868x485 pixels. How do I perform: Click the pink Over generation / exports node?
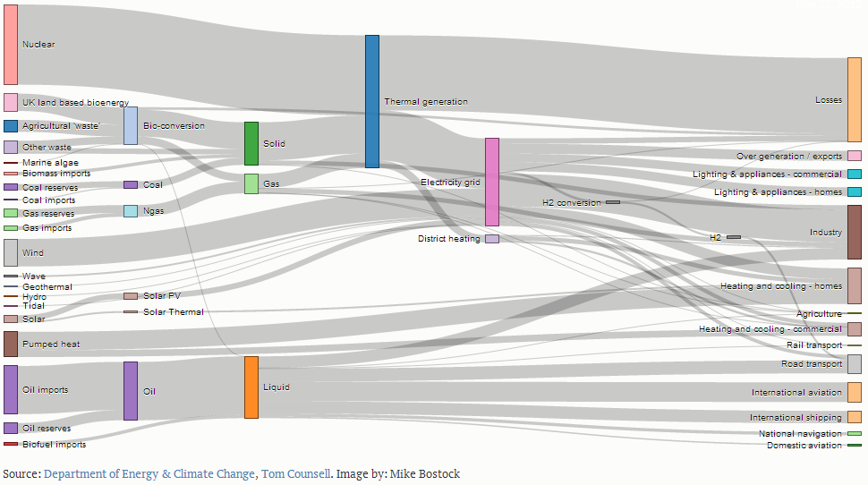click(855, 156)
